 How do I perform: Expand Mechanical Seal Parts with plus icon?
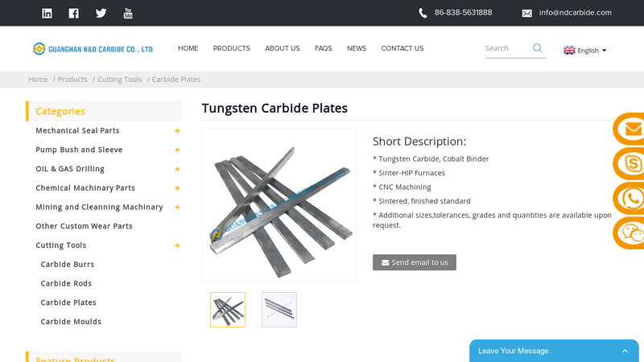(177, 131)
